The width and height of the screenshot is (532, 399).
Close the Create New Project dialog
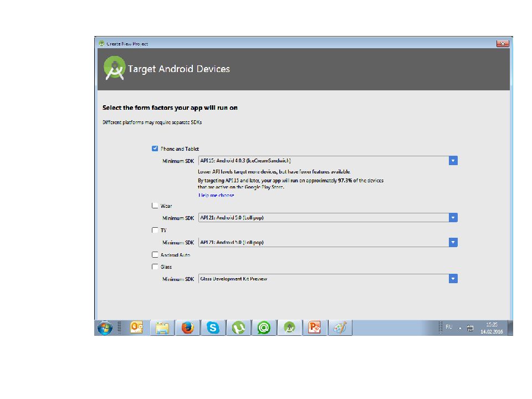503,43
